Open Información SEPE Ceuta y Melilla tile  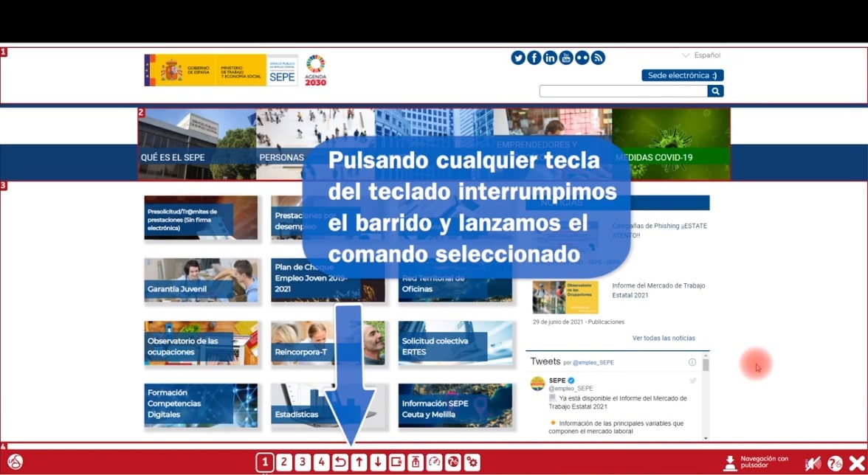(455, 406)
